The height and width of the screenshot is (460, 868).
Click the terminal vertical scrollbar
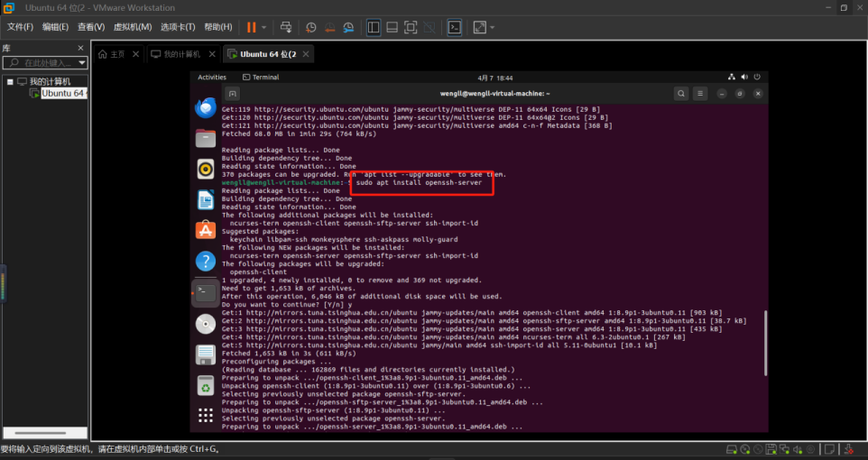765,344
